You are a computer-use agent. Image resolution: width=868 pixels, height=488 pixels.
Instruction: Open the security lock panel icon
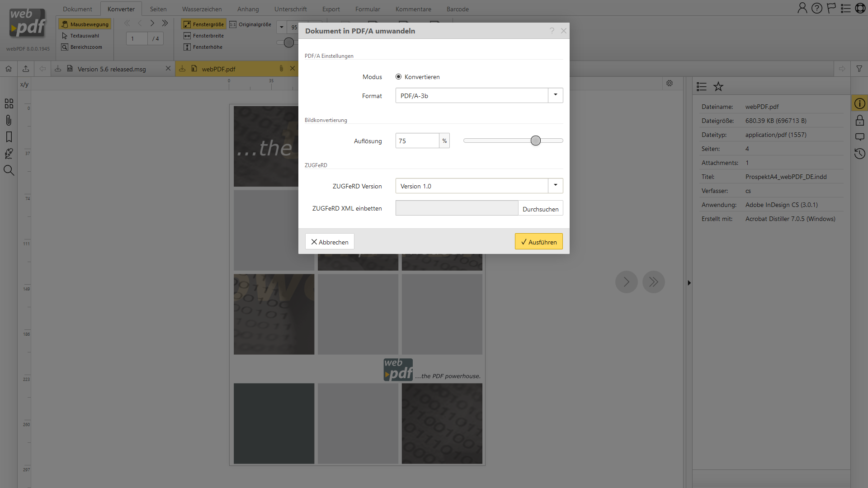coord(859,120)
